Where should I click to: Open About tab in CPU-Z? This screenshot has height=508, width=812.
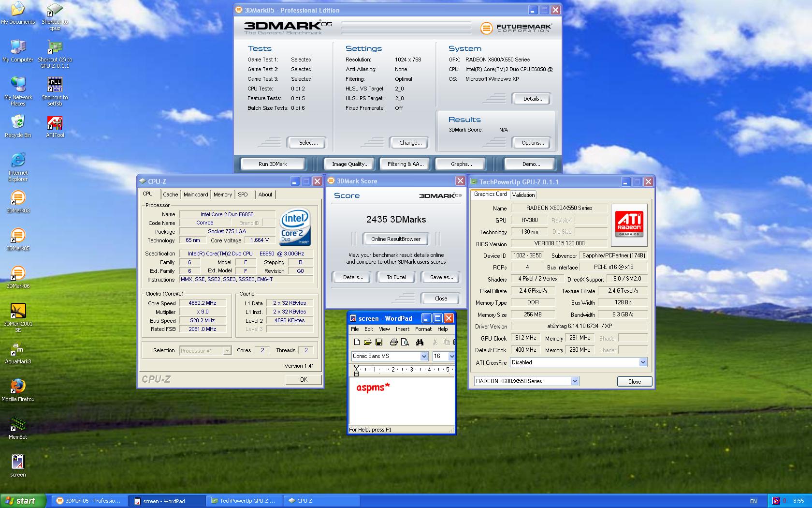tap(265, 194)
